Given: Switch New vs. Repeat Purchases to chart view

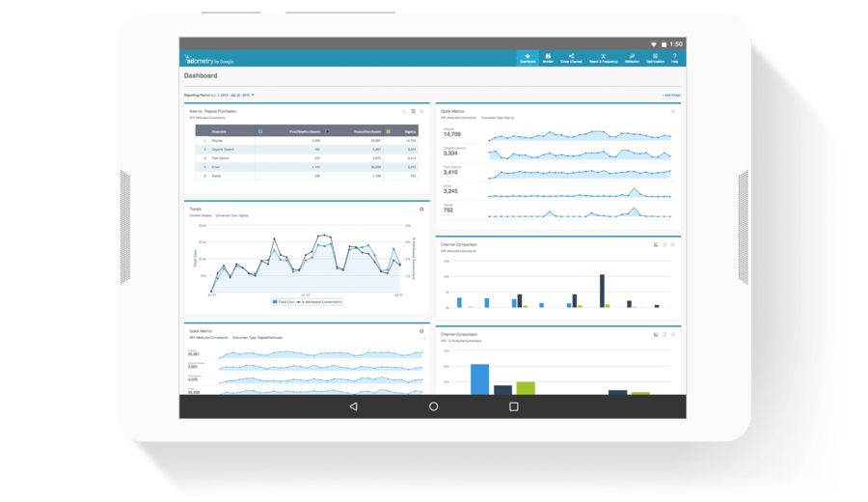Looking at the screenshot, I should tap(404, 111).
